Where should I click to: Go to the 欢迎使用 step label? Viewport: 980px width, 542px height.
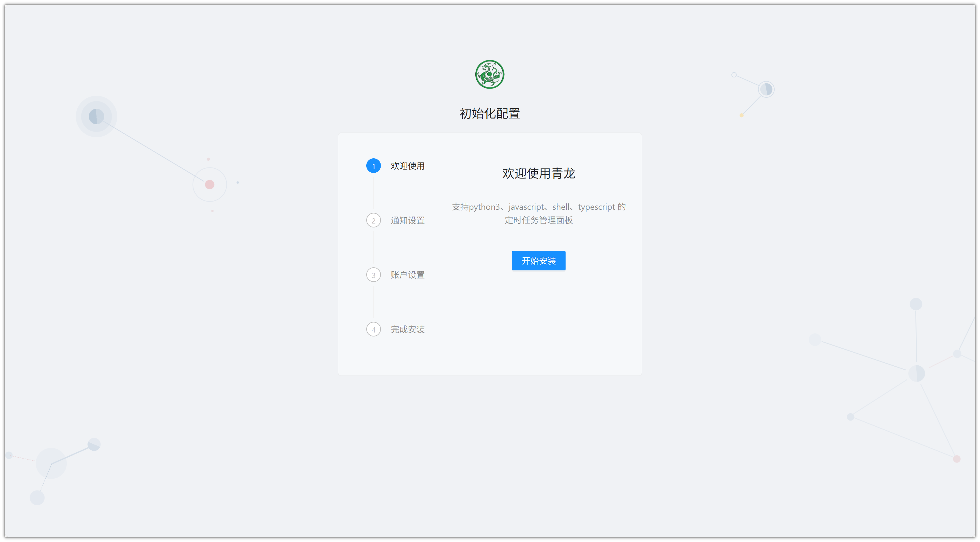(407, 166)
